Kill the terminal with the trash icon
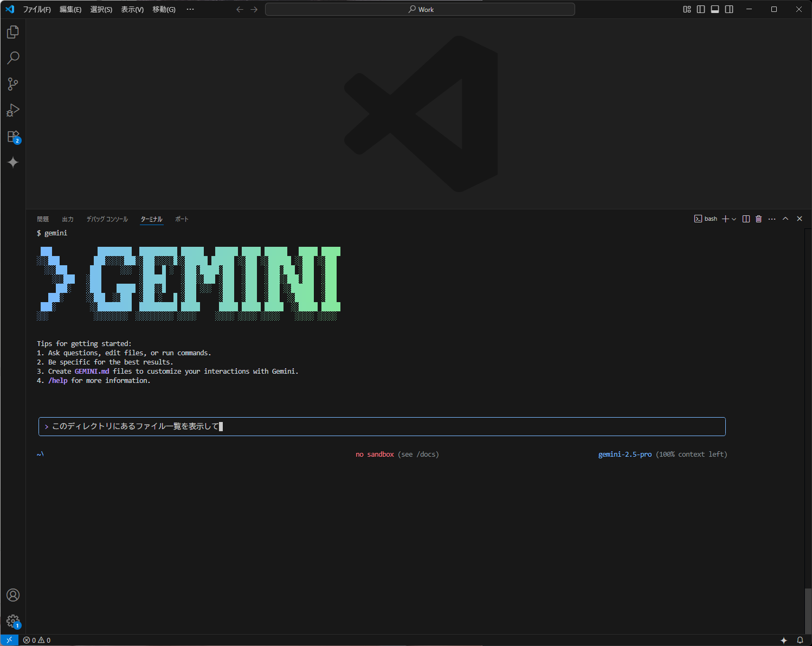Screen dimensions: 812x646 point(758,219)
